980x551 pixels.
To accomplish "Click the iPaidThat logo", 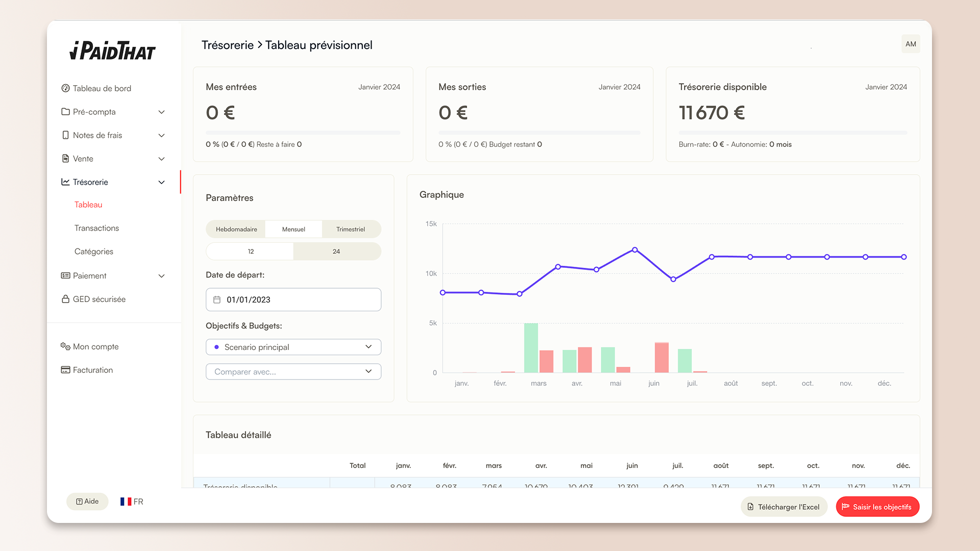I will (x=112, y=51).
